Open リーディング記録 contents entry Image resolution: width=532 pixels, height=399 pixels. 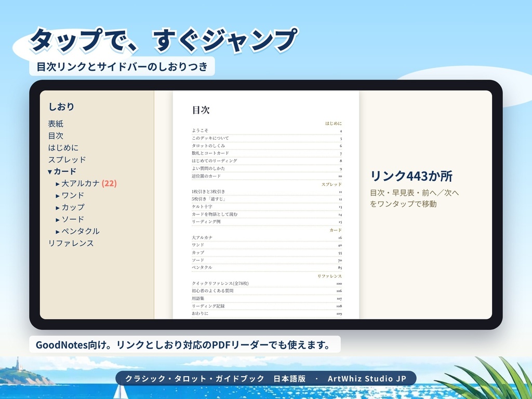pos(267,306)
